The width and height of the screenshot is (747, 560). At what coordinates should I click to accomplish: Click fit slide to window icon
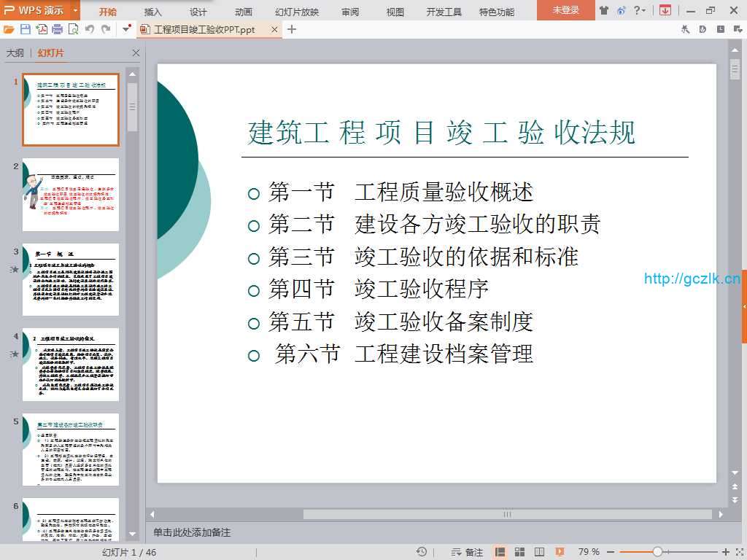click(738, 552)
